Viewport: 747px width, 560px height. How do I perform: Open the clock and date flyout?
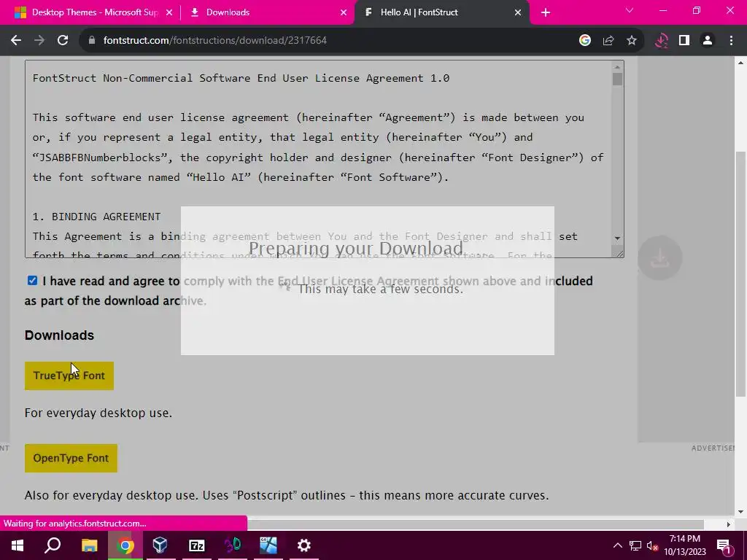tap(684, 545)
